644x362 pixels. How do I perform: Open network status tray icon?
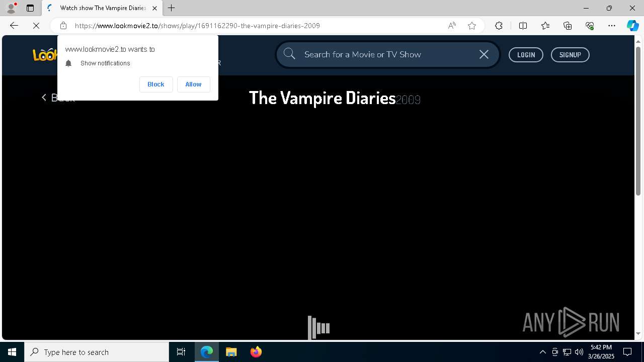pyautogui.click(x=567, y=352)
